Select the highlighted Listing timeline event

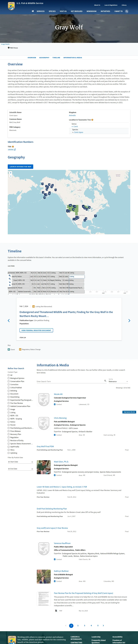(x=77, y=276)
